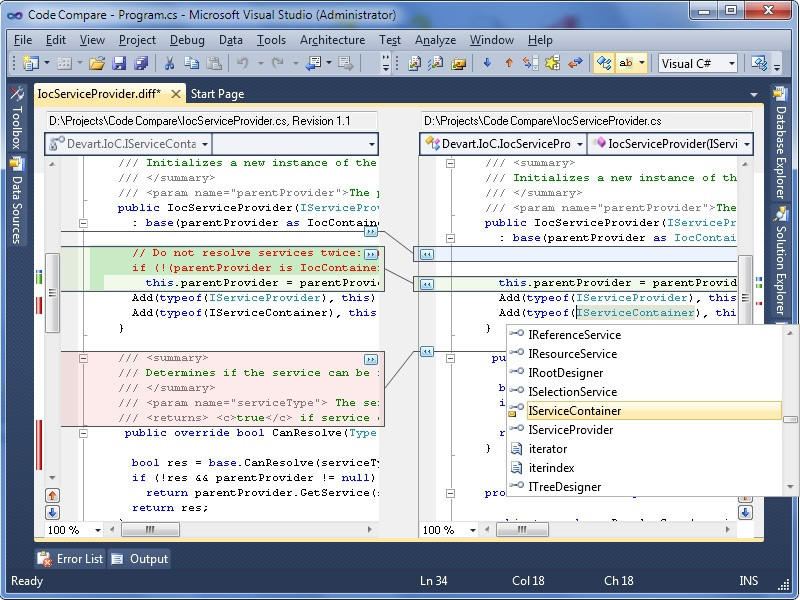Collapse the left pane CanResolve method outline

point(83,434)
